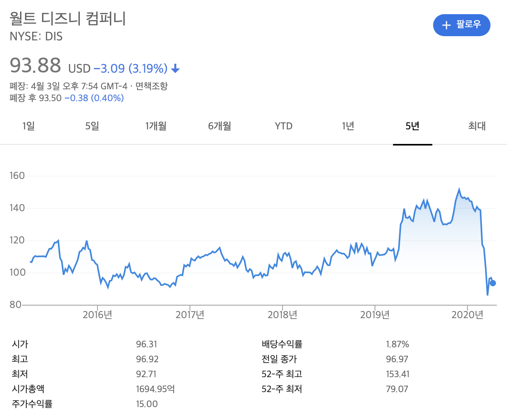The height and width of the screenshot is (420, 507).
Task: Open the YTD chart tab
Action: point(284,126)
